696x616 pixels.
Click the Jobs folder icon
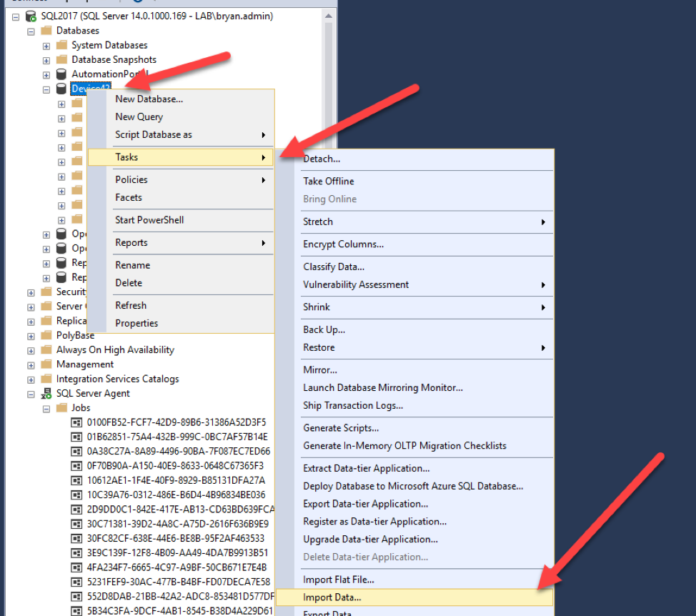61,408
